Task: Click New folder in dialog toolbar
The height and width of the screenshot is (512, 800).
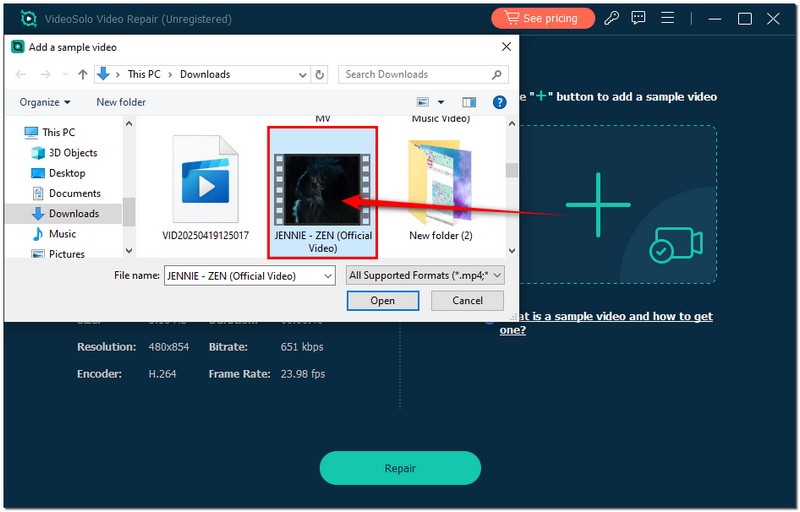Action: tap(121, 102)
